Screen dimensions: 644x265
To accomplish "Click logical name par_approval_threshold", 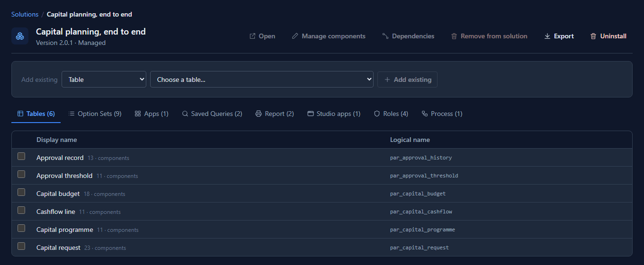I will pyautogui.click(x=424, y=176).
